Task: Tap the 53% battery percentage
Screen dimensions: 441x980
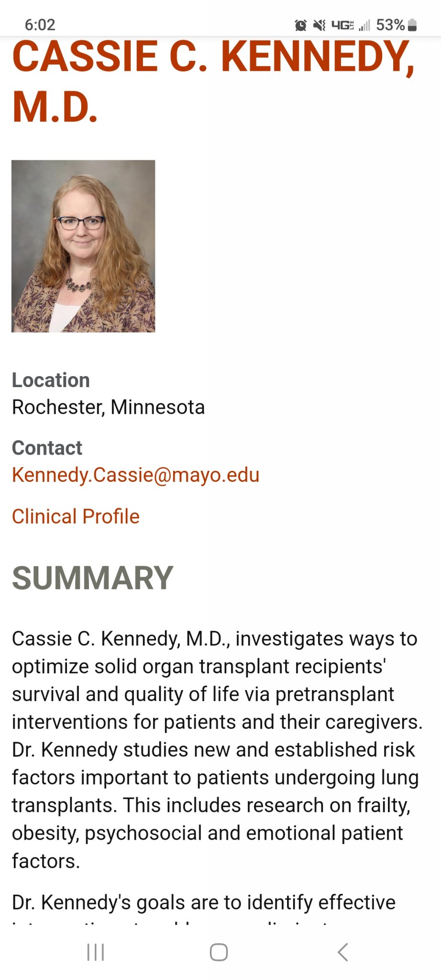Action: pos(390,25)
